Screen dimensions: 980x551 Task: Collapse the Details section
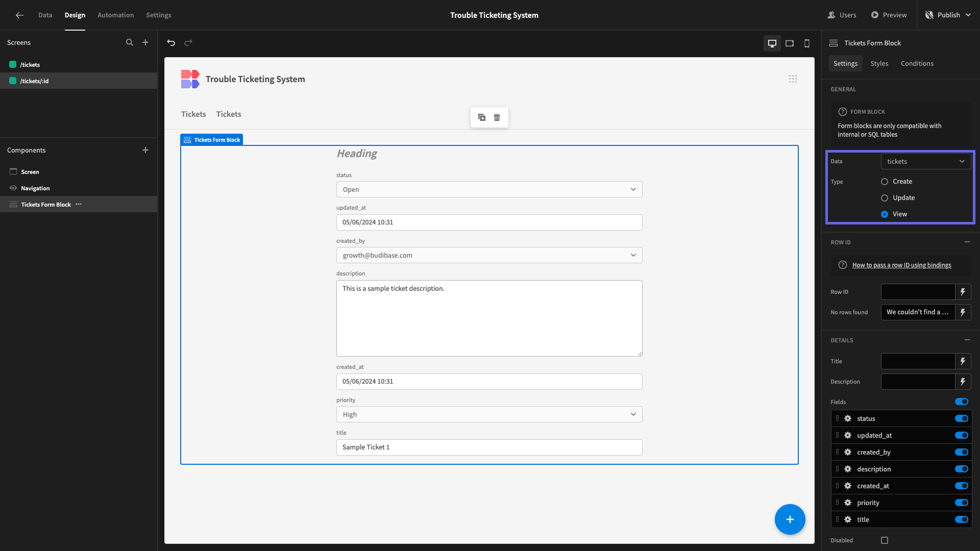tap(967, 340)
